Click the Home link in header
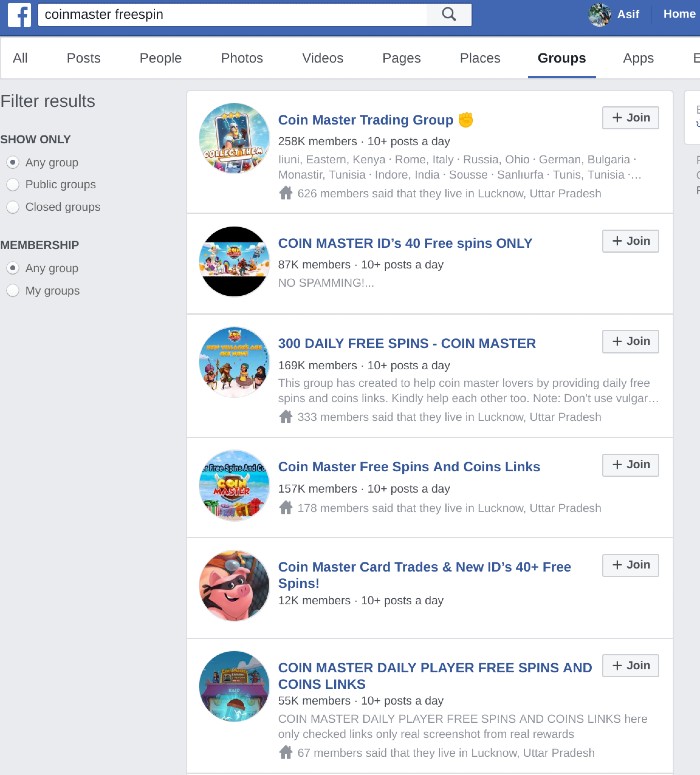This screenshot has width=700, height=775. (679, 14)
